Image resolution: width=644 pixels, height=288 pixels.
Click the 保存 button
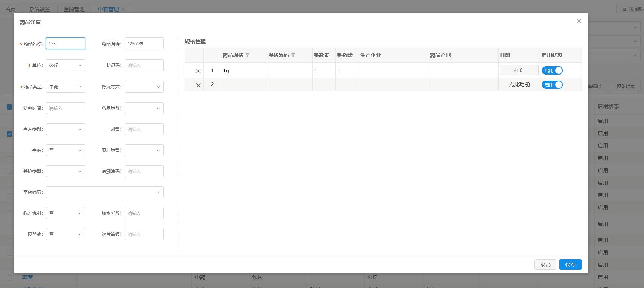click(x=570, y=264)
